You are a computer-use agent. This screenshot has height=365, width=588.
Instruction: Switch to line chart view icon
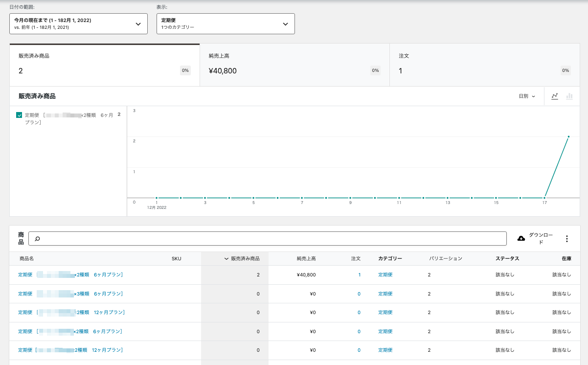(x=554, y=96)
